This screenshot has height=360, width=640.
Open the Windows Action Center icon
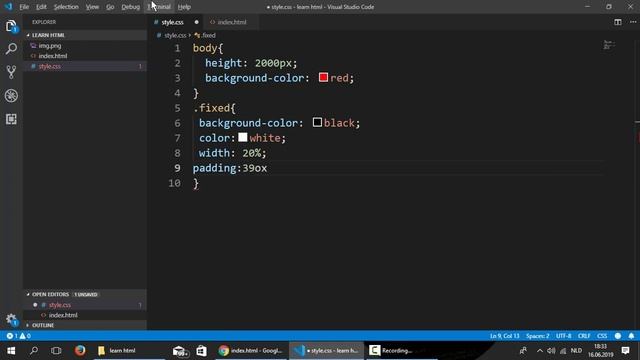pos(625,351)
